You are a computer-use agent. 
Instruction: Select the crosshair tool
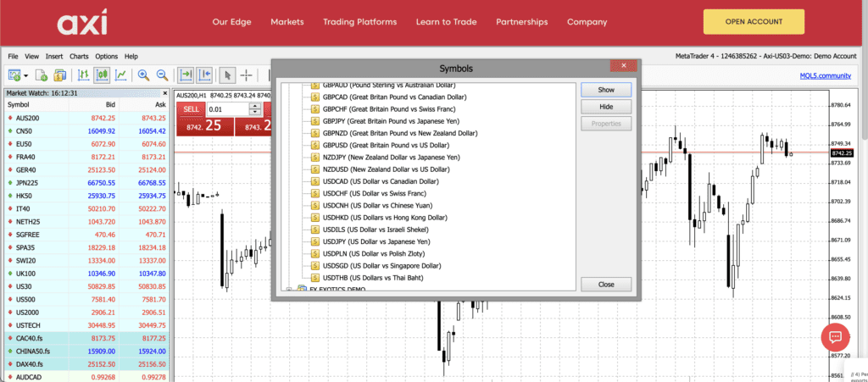[247, 75]
